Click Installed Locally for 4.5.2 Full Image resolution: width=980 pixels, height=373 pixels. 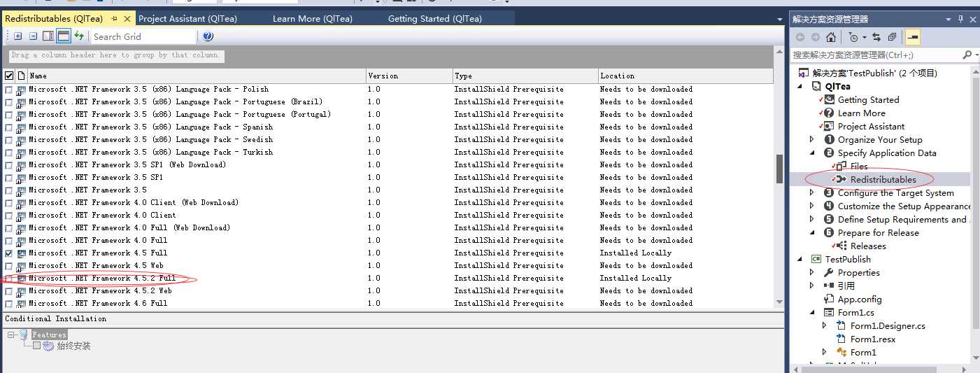635,278
